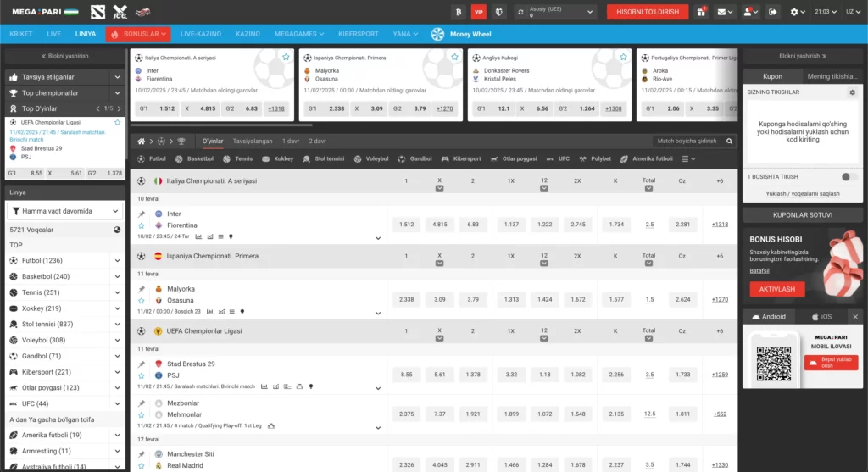Viewport: 868px width, 472px height.
Task: Open the KIBERSPORT menu item
Action: coord(359,34)
